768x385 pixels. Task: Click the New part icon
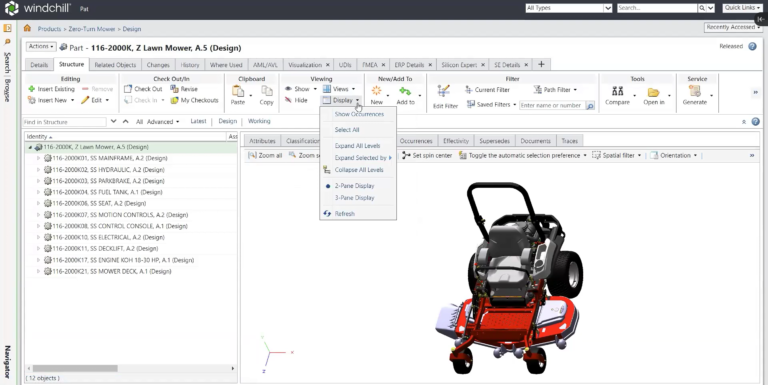pyautogui.click(x=376, y=91)
